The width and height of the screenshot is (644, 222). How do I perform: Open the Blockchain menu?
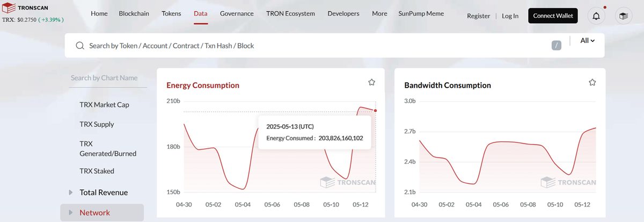pyautogui.click(x=134, y=13)
